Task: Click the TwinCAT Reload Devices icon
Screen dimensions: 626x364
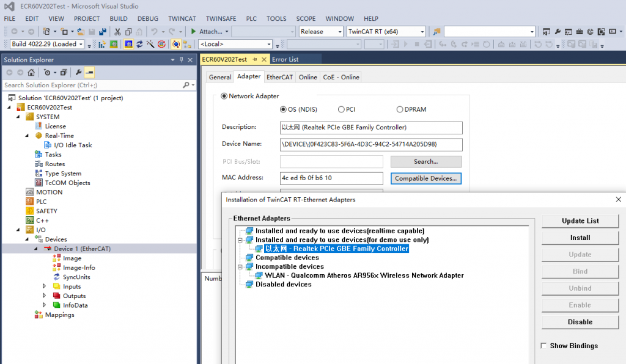Action: click(x=139, y=44)
